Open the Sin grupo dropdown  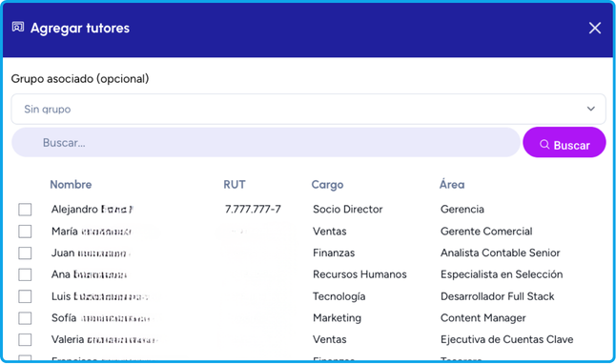[x=308, y=109]
